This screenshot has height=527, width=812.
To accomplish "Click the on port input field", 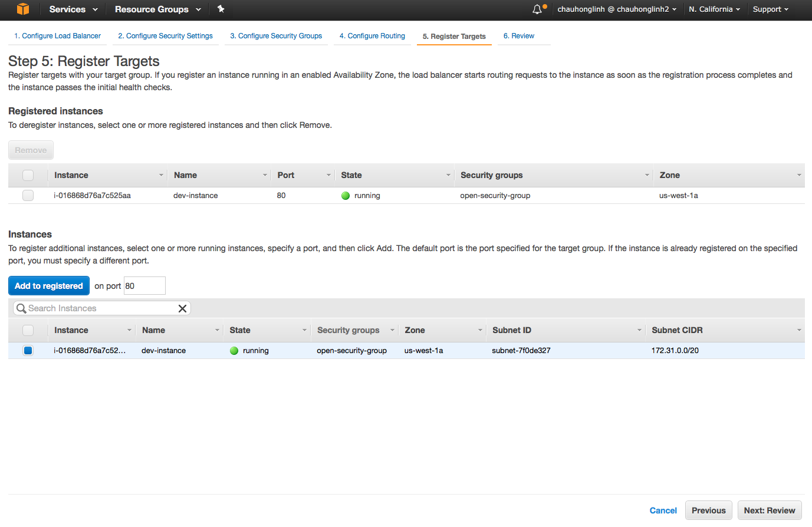I will pos(144,286).
